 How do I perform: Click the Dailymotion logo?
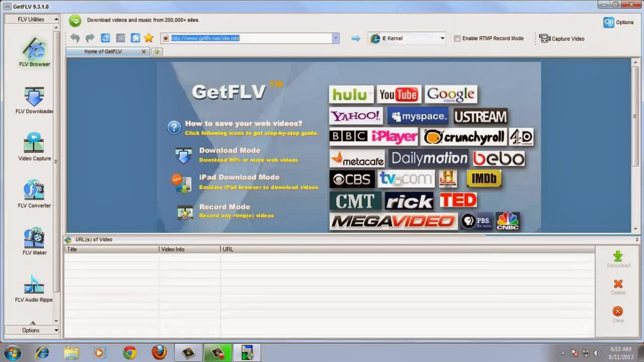(x=429, y=158)
